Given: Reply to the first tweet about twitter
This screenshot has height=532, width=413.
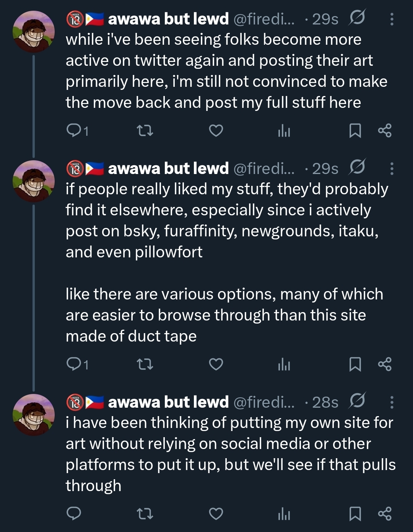Looking at the screenshot, I should (74, 131).
